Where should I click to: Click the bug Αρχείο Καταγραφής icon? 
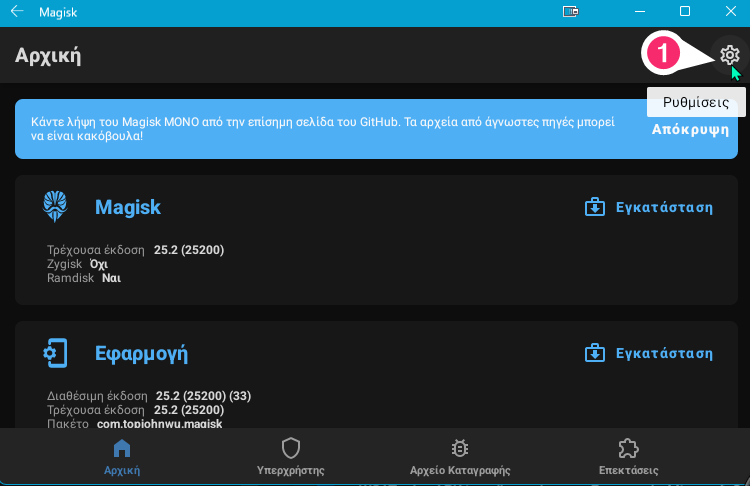coord(460,449)
